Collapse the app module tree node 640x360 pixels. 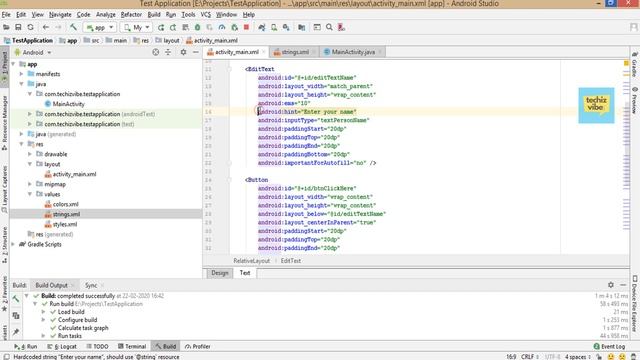point(13,64)
